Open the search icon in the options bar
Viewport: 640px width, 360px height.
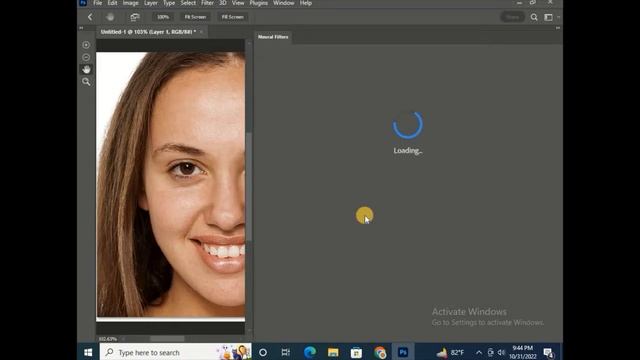[x=534, y=17]
